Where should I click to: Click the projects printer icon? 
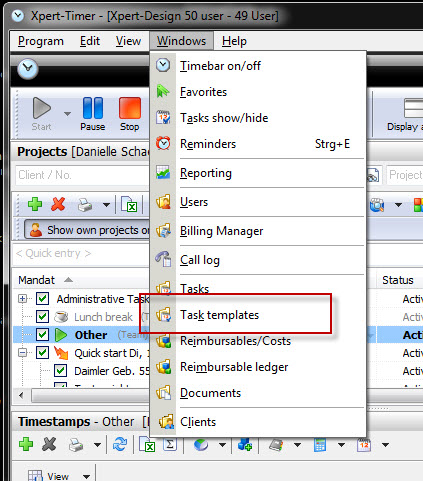click(x=85, y=205)
